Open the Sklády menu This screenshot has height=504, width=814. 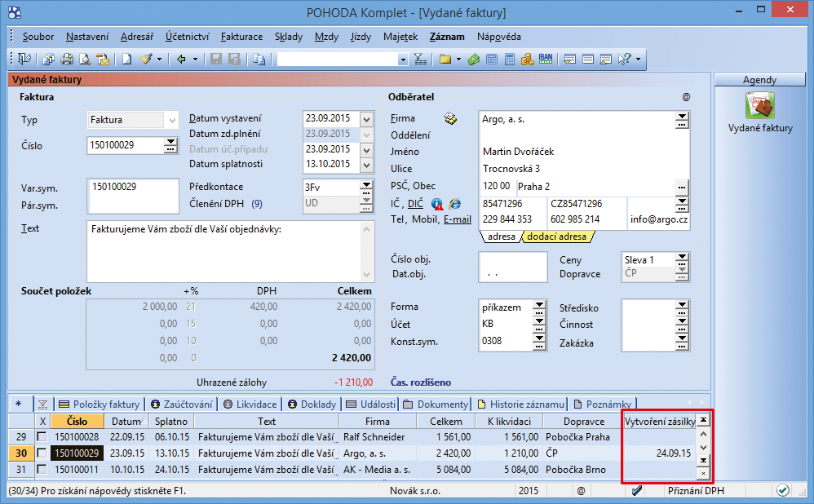[288, 37]
